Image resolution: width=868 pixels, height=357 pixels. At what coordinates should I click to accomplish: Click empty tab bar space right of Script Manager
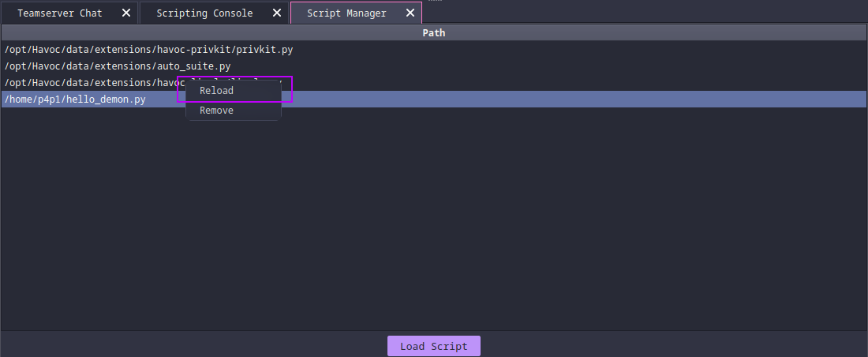631,13
